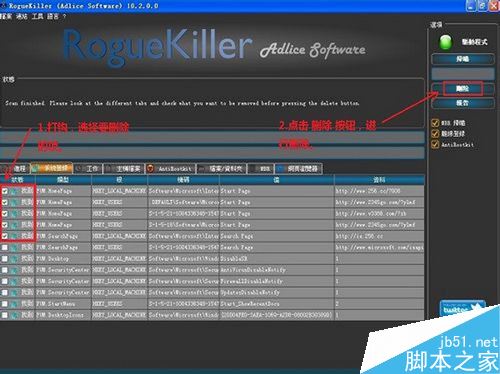This screenshot has height=374, width=500.
Task: Click the 报告 Report button
Action: point(463,103)
